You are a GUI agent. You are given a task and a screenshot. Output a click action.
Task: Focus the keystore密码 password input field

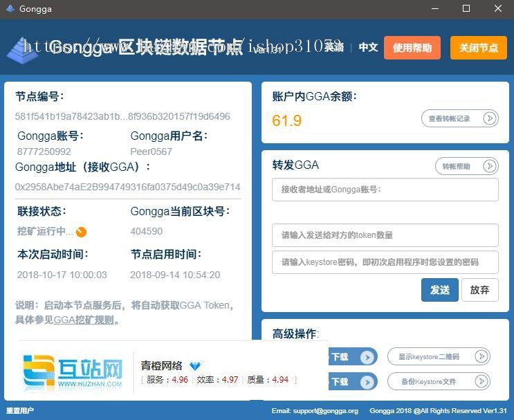tap(385, 262)
